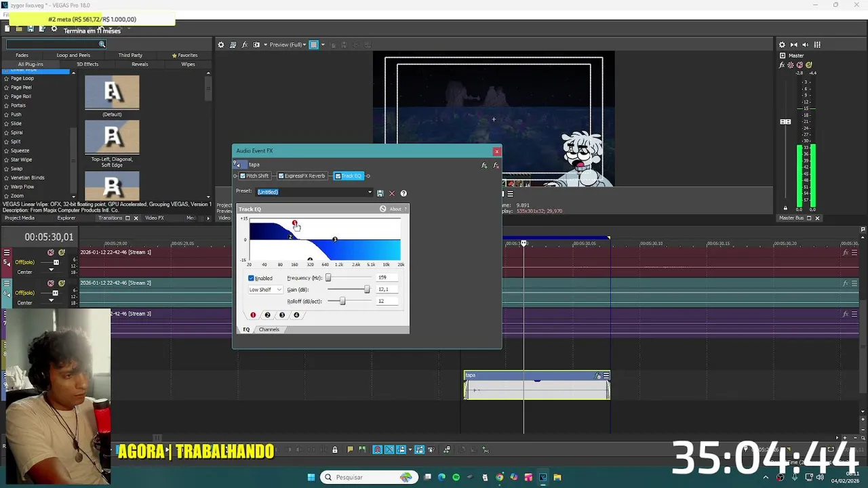Click the lock envelopes padlock icon

point(334,449)
